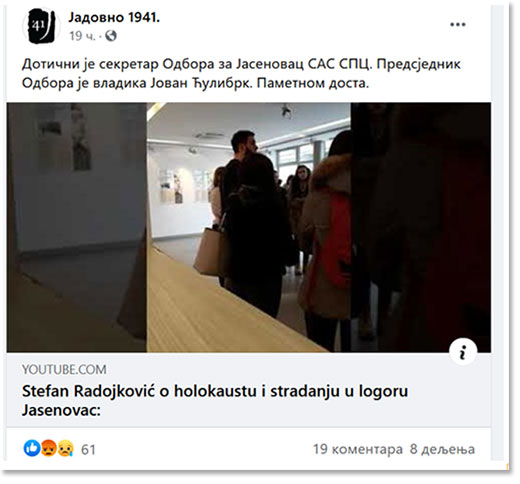Open the Јадовно 1941. page name link
Screen dimensions: 520x484
point(115,18)
